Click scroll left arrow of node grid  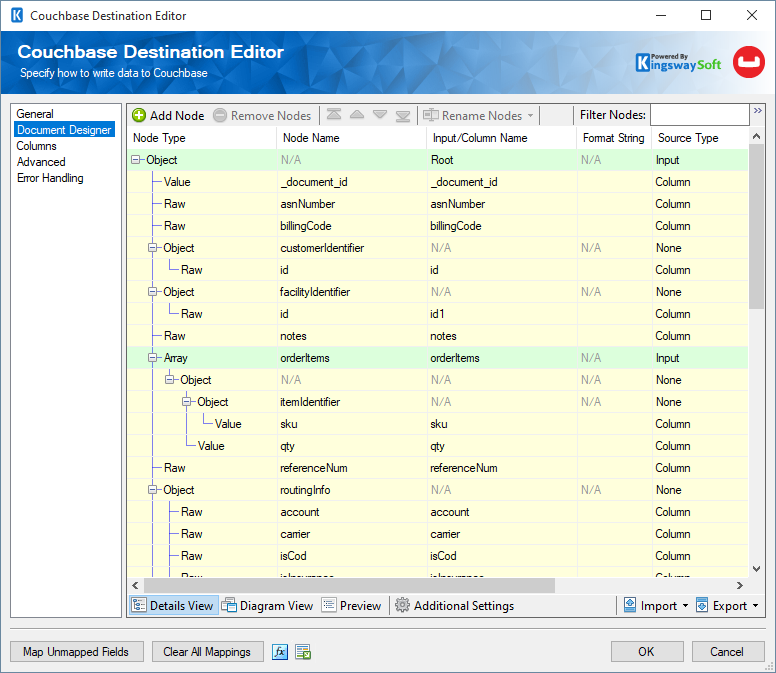coord(135,585)
